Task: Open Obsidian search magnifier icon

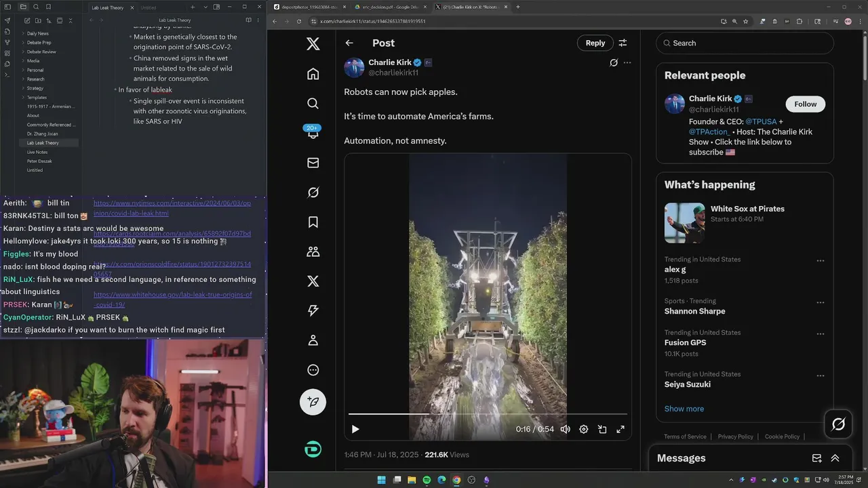Action: point(36,7)
